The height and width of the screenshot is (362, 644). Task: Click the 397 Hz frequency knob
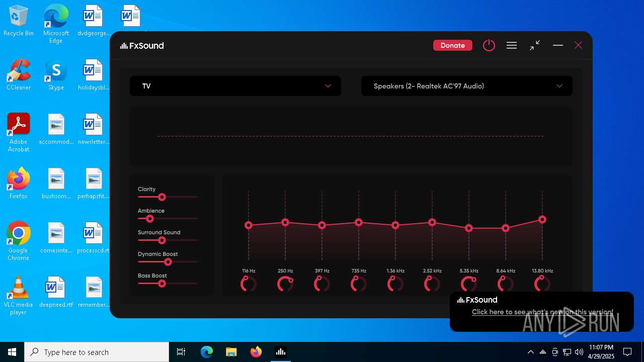(322, 284)
